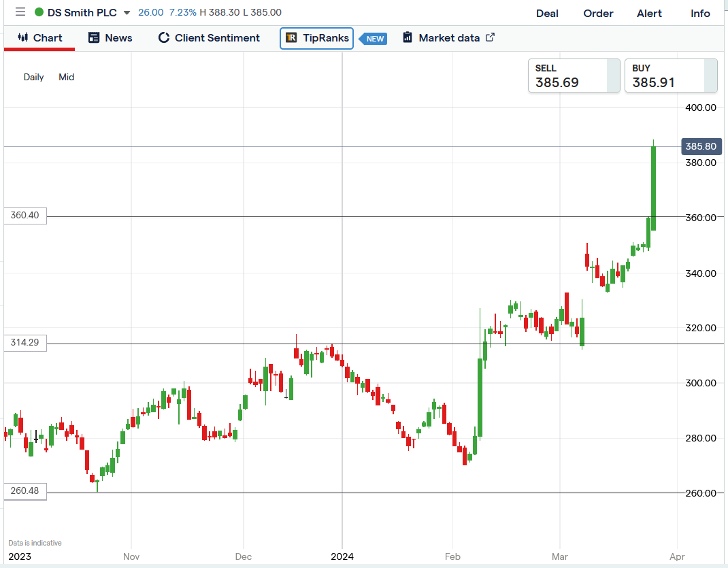This screenshot has height=568, width=728.
Task: Click the Data is indicative note
Action: click(35, 543)
